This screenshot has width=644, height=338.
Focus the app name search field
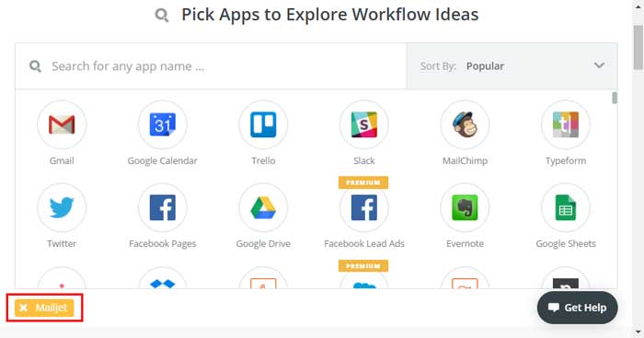(x=211, y=66)
